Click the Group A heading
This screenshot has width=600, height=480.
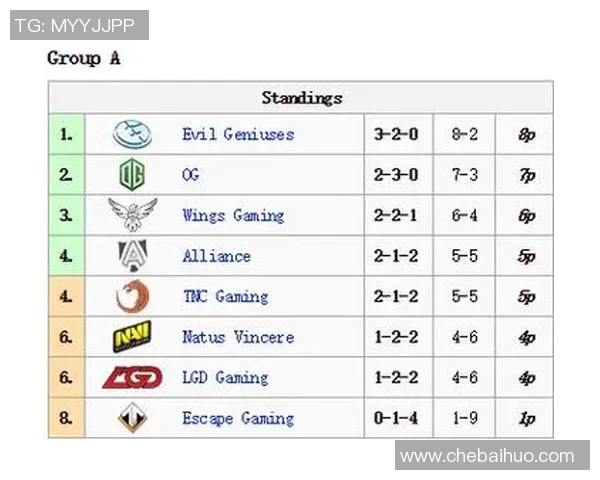click(84, 58)
